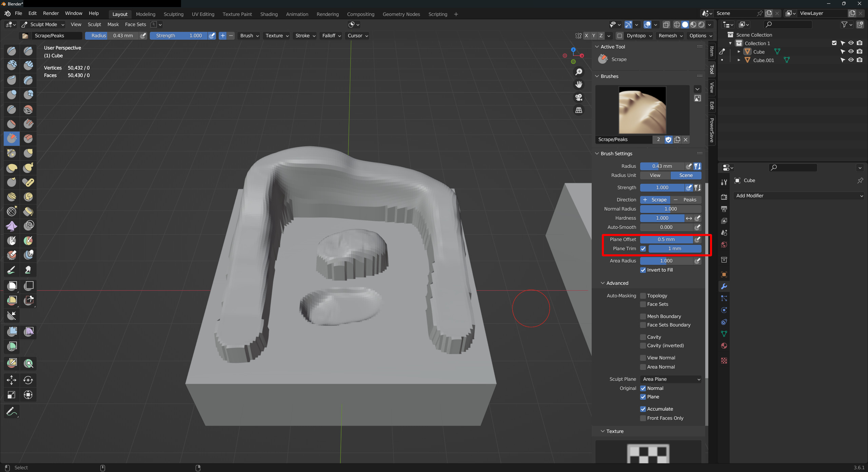Select the Mesh Filter tool
Screen dimensions: 868x472
point(12,332)
